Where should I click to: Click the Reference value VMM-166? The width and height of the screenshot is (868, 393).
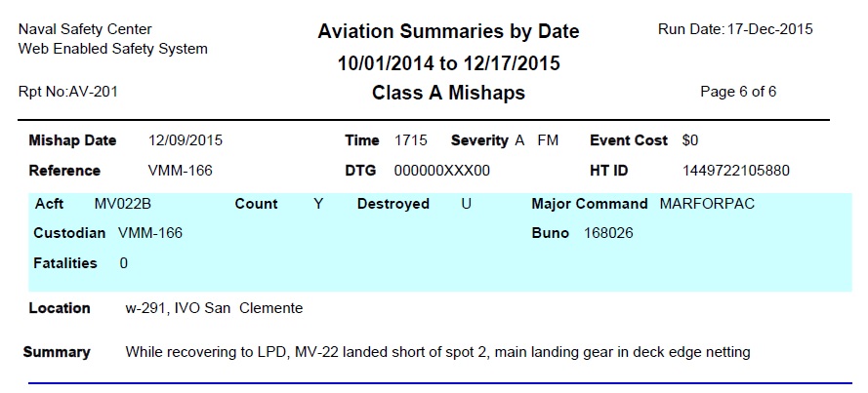coord(180,171)
